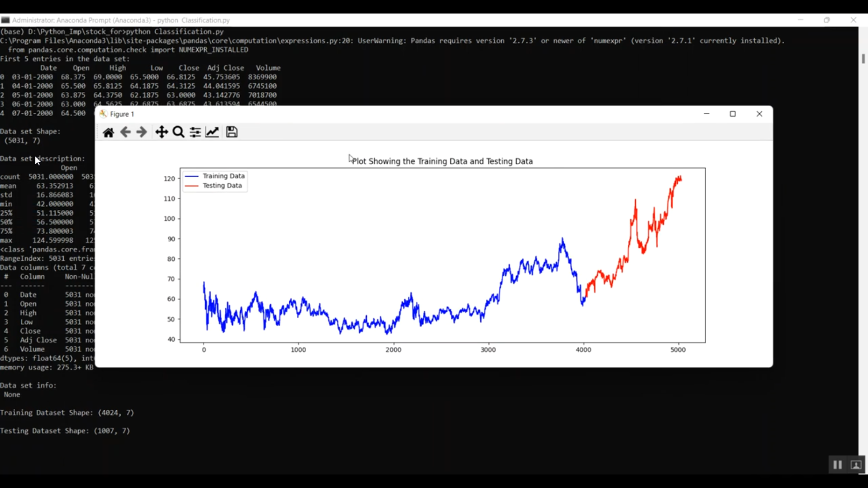Image resolution: width=868 pixels, height=488 pixels.
Task: Click the Adj Close value '45.753605'
Action: point(222,77)
